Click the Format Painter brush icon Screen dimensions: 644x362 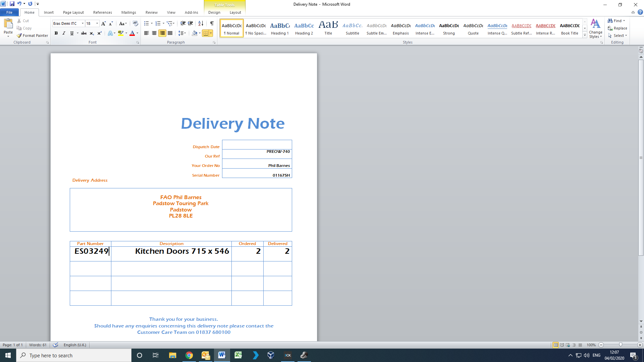tap(19, 36)
